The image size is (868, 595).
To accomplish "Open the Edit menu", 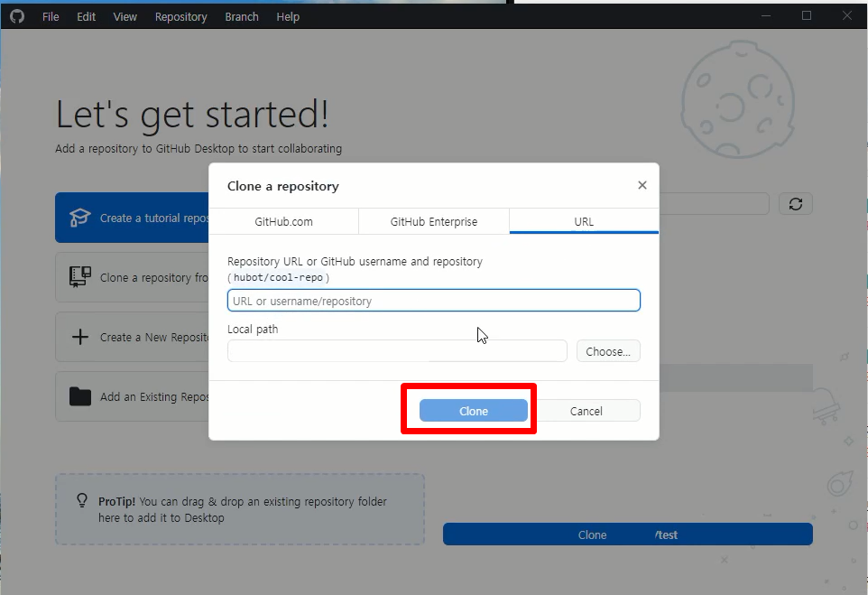I will tap(86, 16).
